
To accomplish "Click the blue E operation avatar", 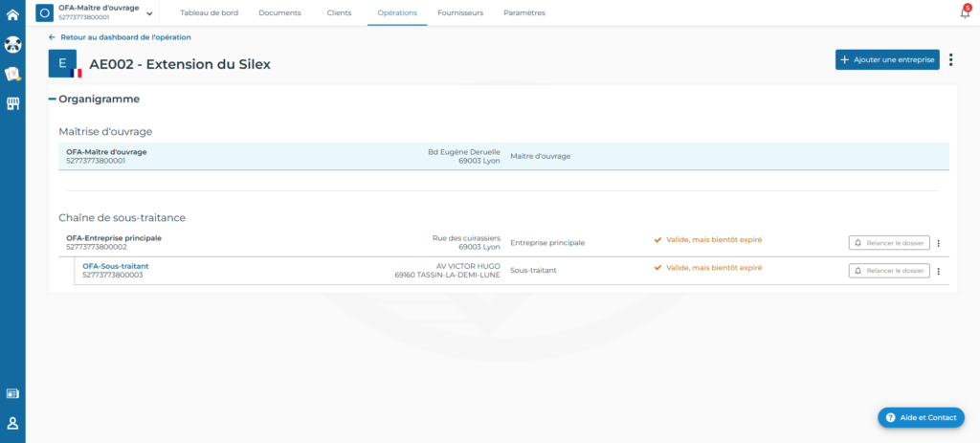I will [62, 63].
